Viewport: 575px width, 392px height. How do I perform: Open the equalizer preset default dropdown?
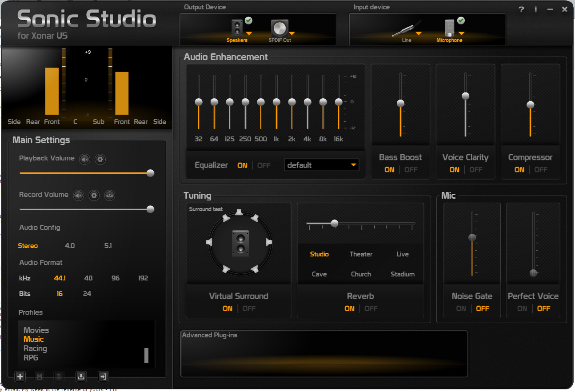pyautogui.click(x=322, y=165)
